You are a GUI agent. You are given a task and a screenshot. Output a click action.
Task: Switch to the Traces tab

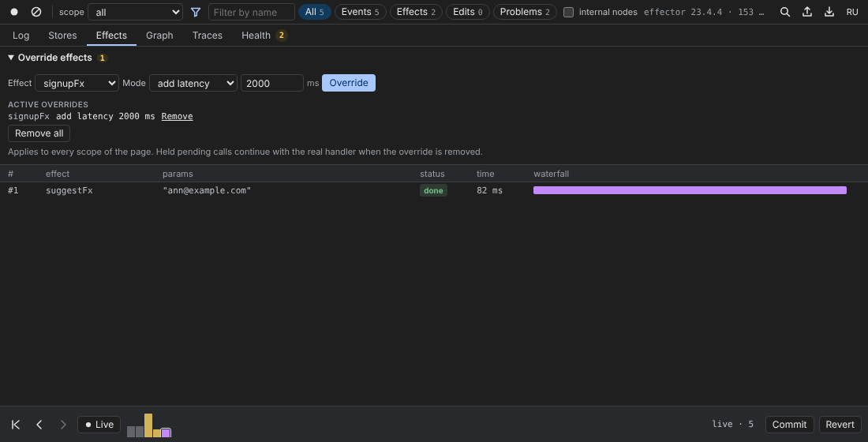(x=207, y=35)
